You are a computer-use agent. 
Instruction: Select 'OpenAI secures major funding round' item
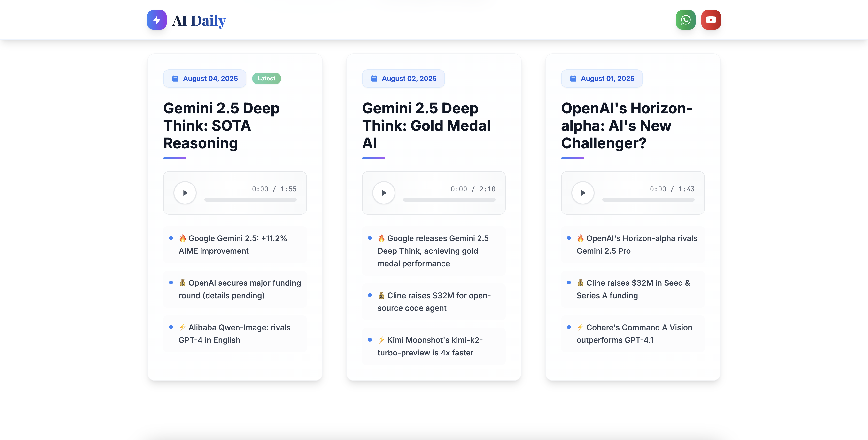235,289
